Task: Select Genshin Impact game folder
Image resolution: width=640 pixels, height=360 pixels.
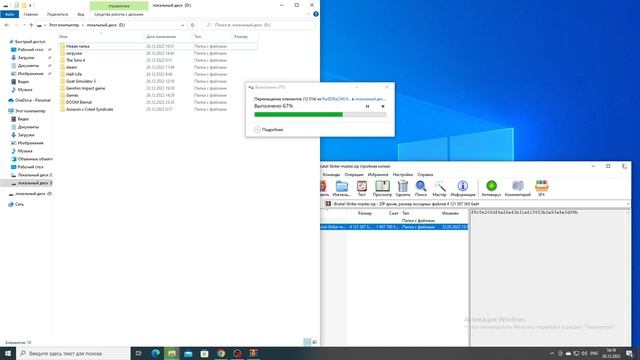Action: tap(85, 88)
